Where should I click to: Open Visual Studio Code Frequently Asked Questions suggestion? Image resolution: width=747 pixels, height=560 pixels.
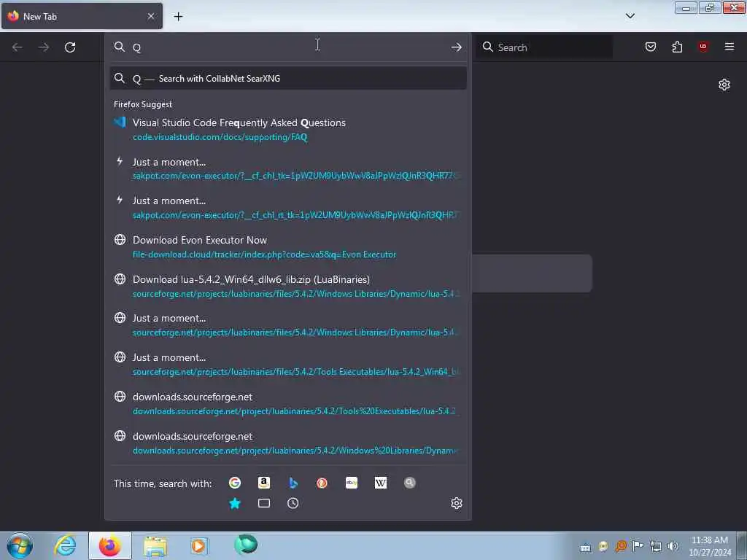[x=288, y=130]
